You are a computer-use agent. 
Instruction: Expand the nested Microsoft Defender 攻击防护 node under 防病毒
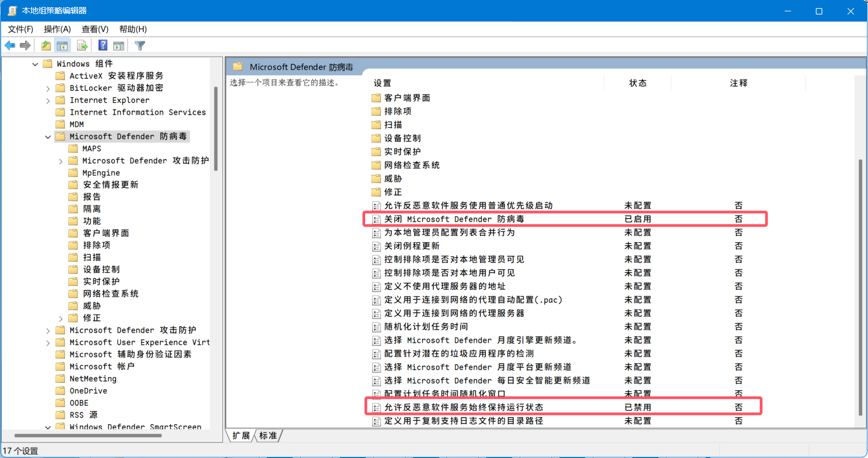point(61,161)
